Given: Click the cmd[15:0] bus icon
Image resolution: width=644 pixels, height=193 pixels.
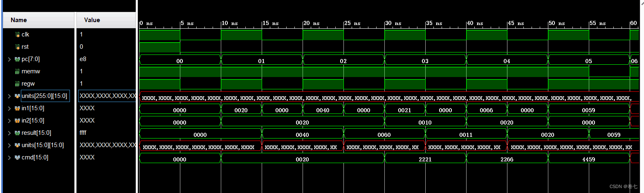Looking at the screenshot, I should 17,157.
